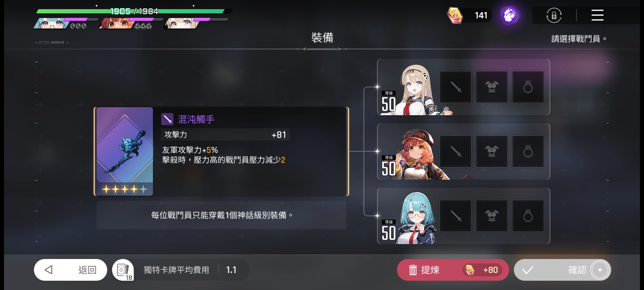Tap the 混沌觸手 weapon card image

pos(125,151)
